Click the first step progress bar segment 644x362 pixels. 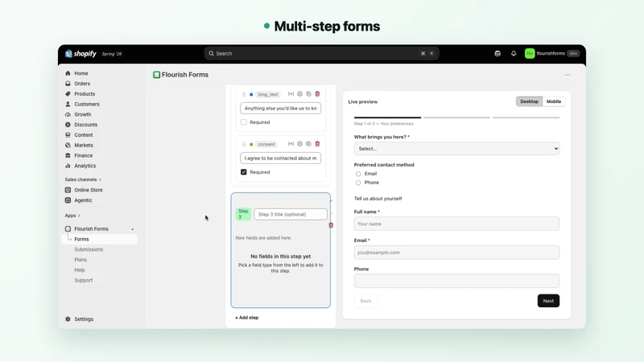coord(387,117)
